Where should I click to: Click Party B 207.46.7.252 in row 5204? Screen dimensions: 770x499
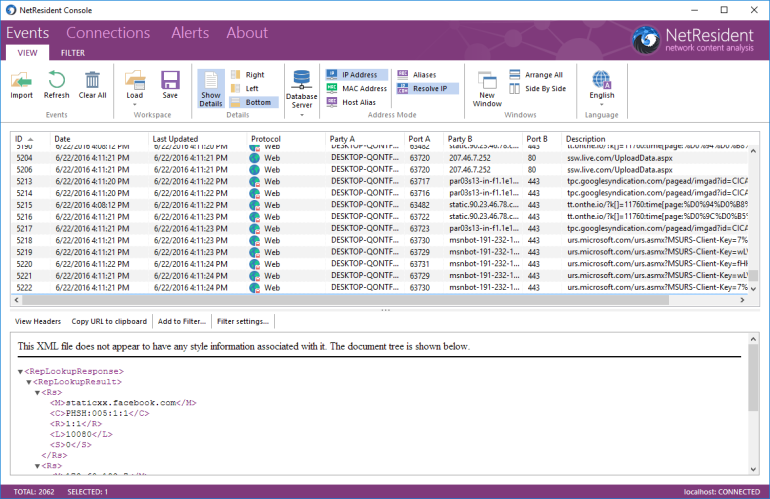pos(469,158)
